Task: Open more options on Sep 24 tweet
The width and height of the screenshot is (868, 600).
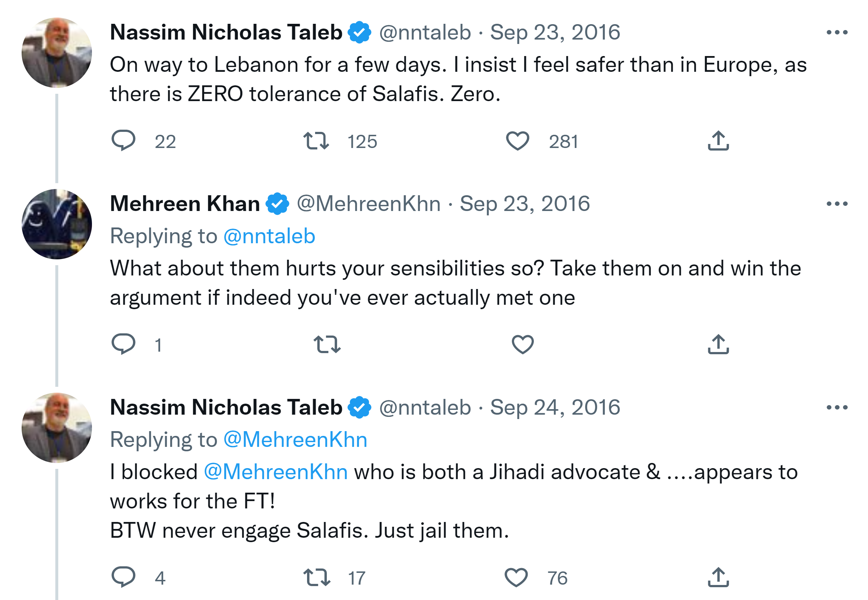Action: 837,408
